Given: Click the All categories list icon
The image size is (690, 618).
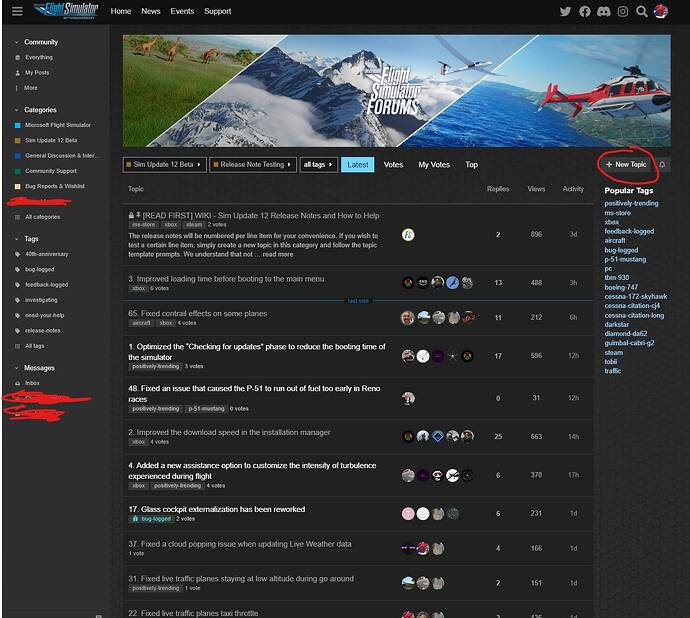Looking at the screenshot, I should coord(18,217).
